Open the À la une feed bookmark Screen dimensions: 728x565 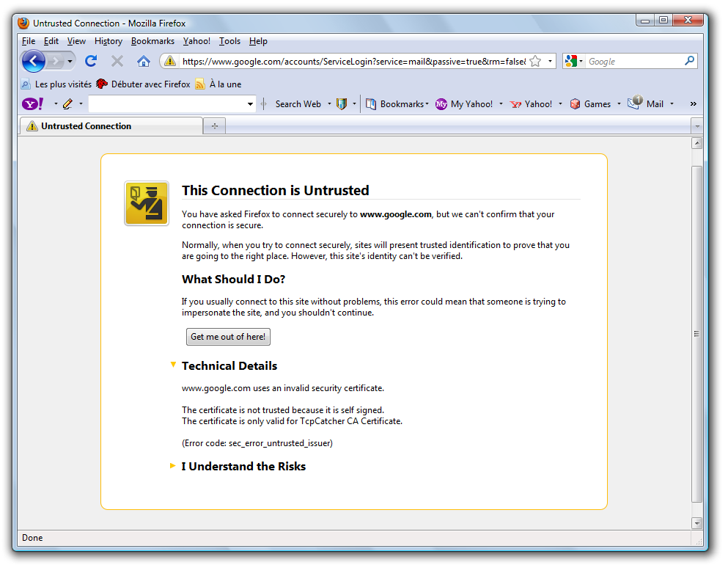click(x=218, y=84)
